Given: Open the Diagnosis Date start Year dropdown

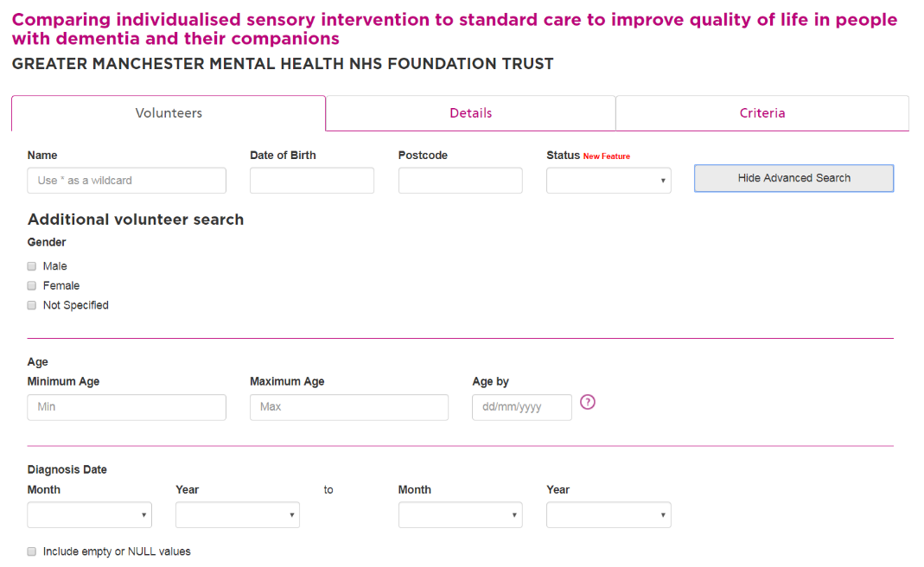Looking at the screenshot, I should click(238, 515).
